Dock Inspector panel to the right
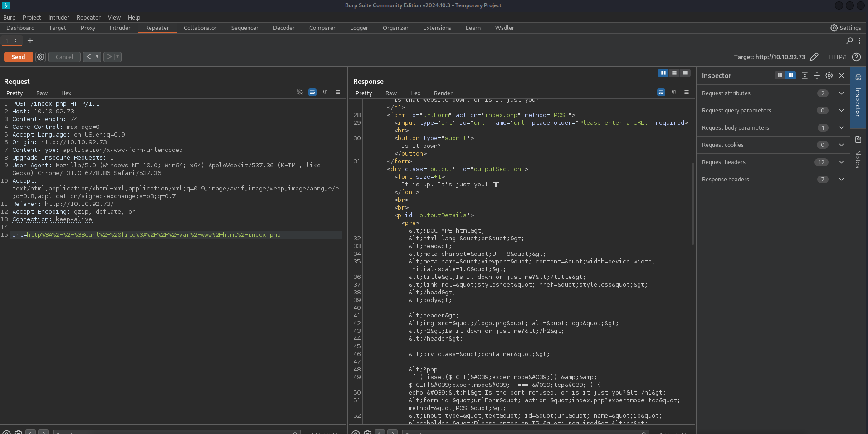This screenshot has width=868, height=434. click(791, 75)
